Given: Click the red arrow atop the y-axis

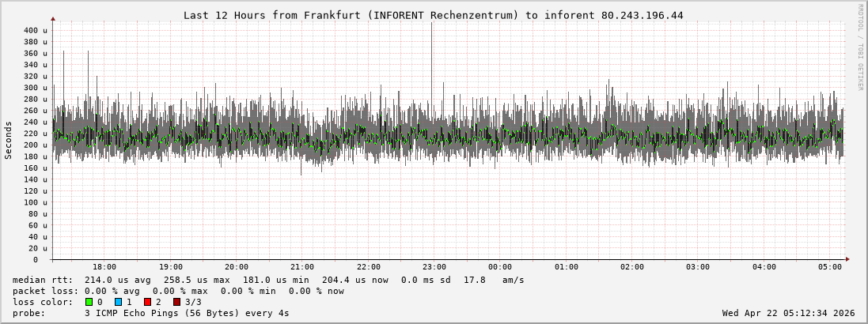Looking at the screenshot, I should click(x=53, y=18).
